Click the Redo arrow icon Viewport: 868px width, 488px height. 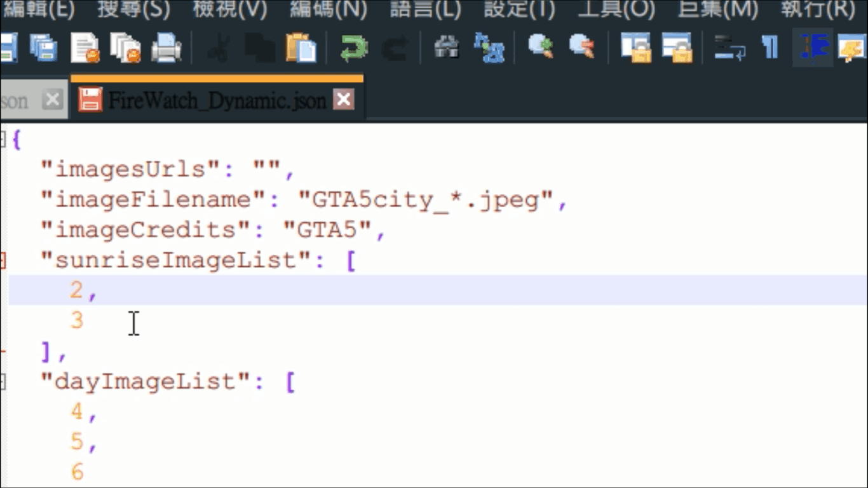point(395,48)
